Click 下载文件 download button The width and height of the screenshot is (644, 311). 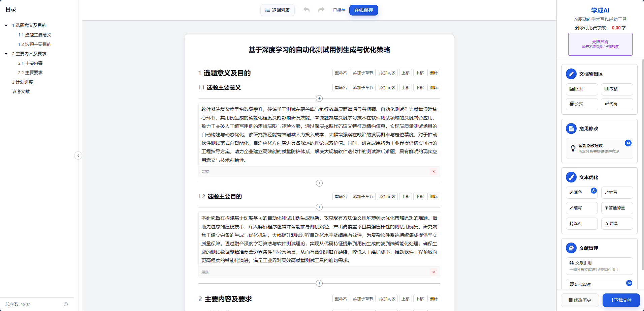pyautogui.click(x=621, y=300)
